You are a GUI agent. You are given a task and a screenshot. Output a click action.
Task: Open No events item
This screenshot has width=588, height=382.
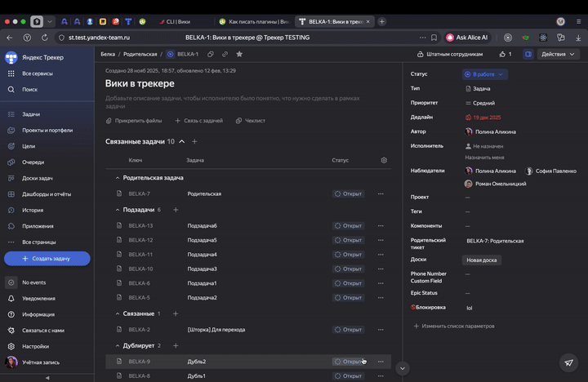coord(33,282)
